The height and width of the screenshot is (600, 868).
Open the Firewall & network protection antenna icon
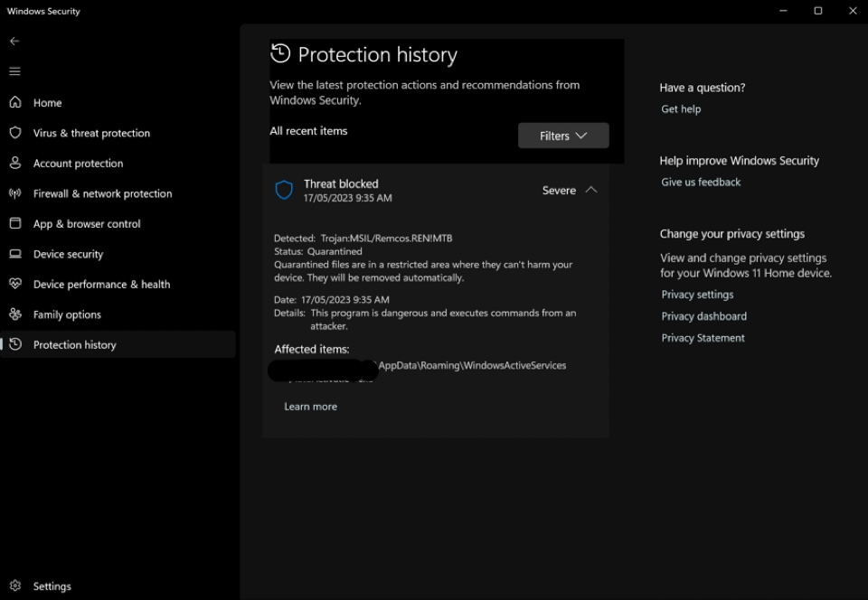15,193
